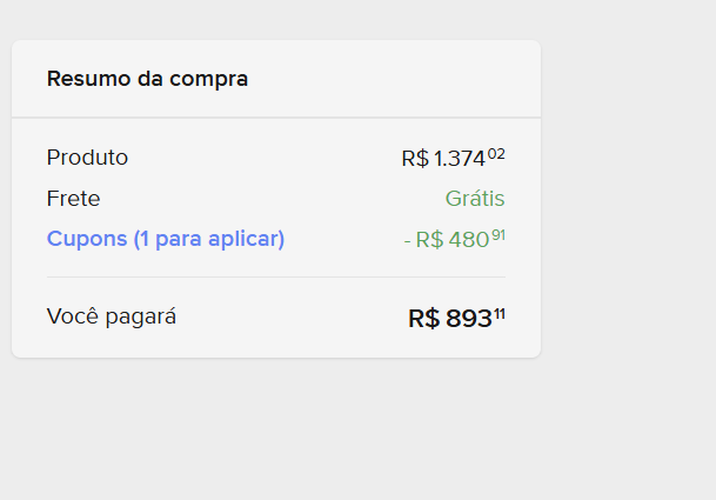This screenshot has width=716, height=500.
Task: Click the superscript cents 91 of coupon discount
Action: [x=498, y=235]
